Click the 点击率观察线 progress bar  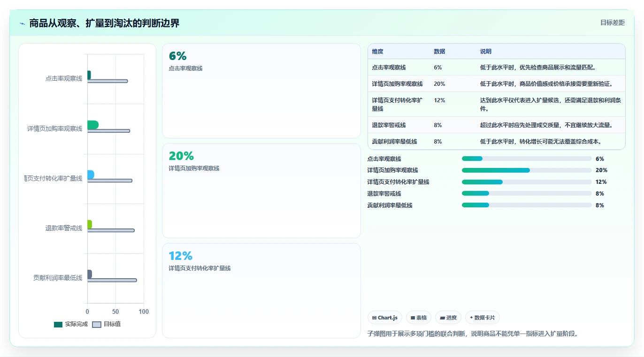(527, 159)
